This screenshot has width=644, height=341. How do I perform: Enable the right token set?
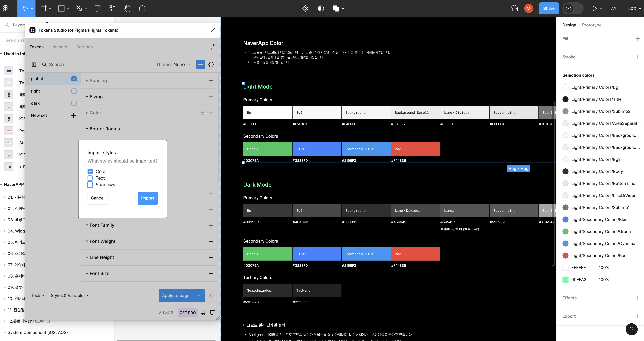coord(74,91)
